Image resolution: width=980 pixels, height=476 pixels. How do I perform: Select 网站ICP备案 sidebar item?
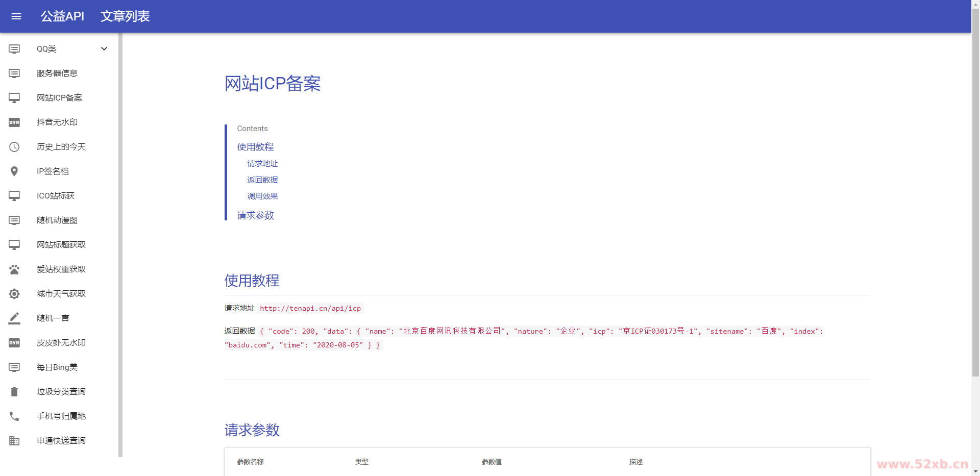tap(59, 98)
